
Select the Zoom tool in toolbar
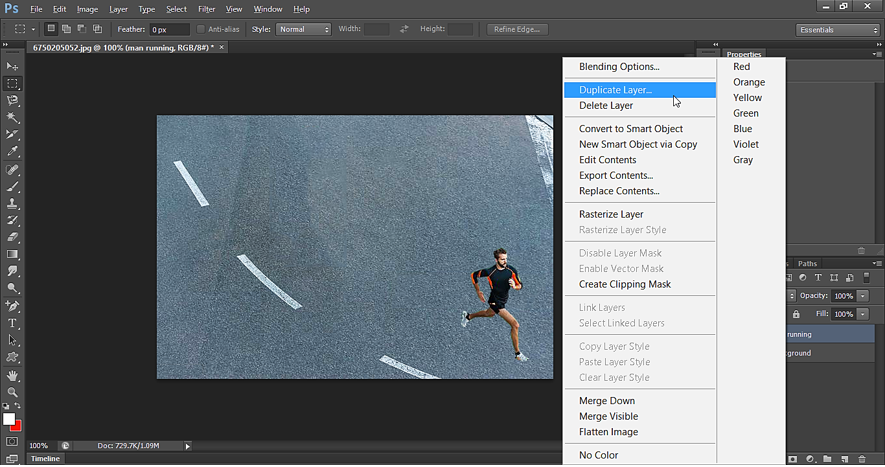pos(13,392)
